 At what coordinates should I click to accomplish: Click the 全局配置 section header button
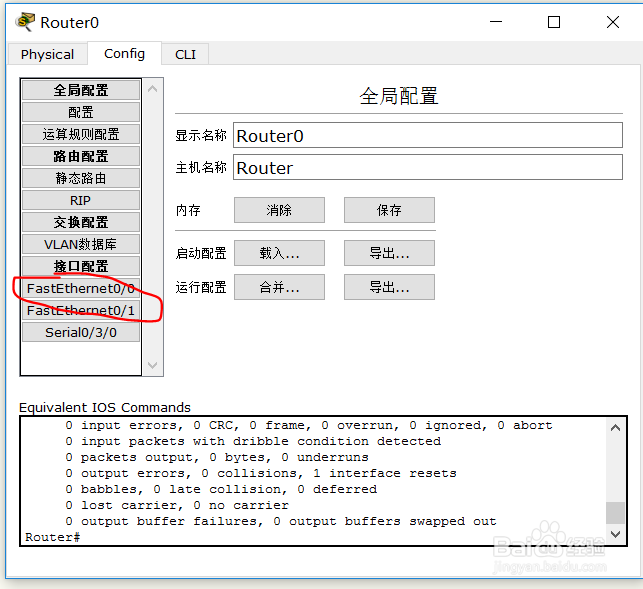coord(81,90)
